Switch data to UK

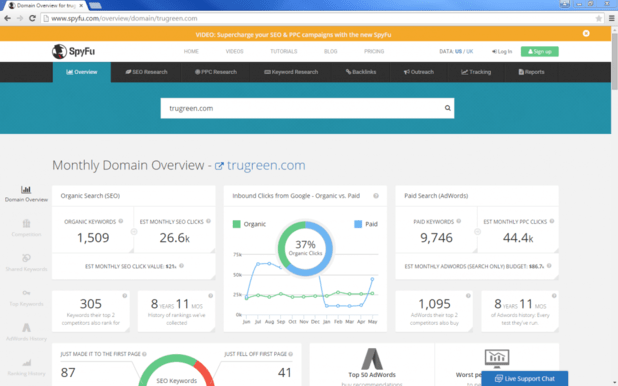click(x=469, y=51)
